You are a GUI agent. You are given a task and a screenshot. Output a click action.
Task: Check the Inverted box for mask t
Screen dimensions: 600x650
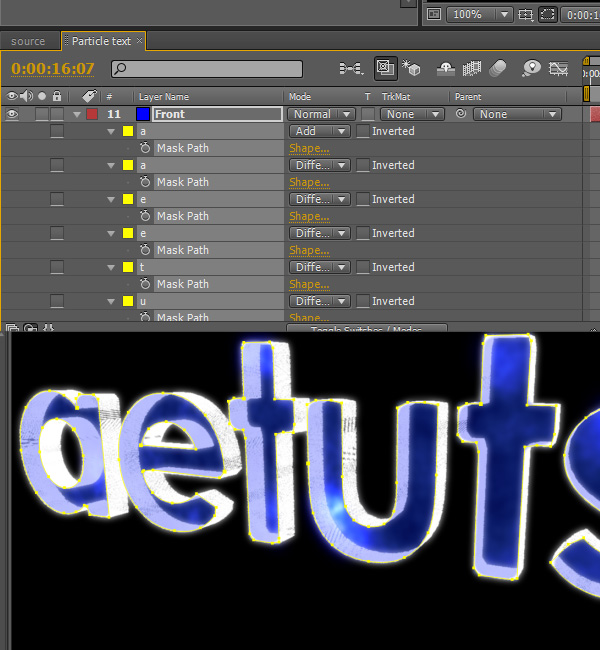363,267
